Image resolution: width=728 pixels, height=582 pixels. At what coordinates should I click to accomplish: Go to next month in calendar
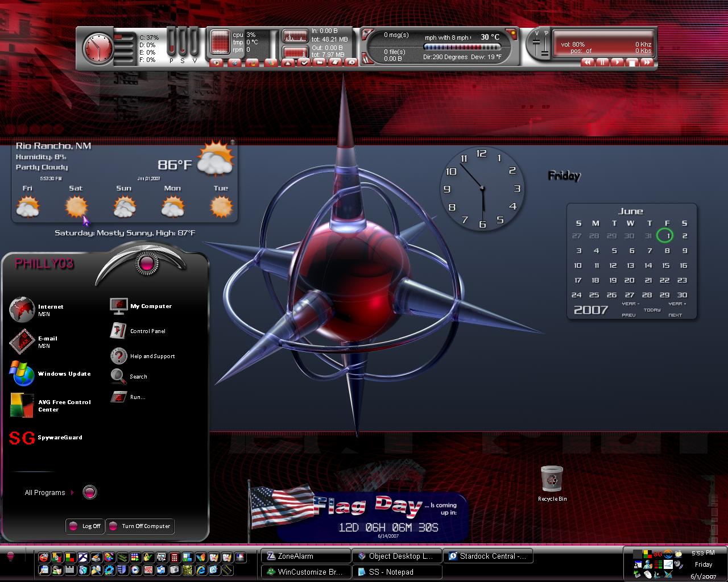click(x=675, y=315)
